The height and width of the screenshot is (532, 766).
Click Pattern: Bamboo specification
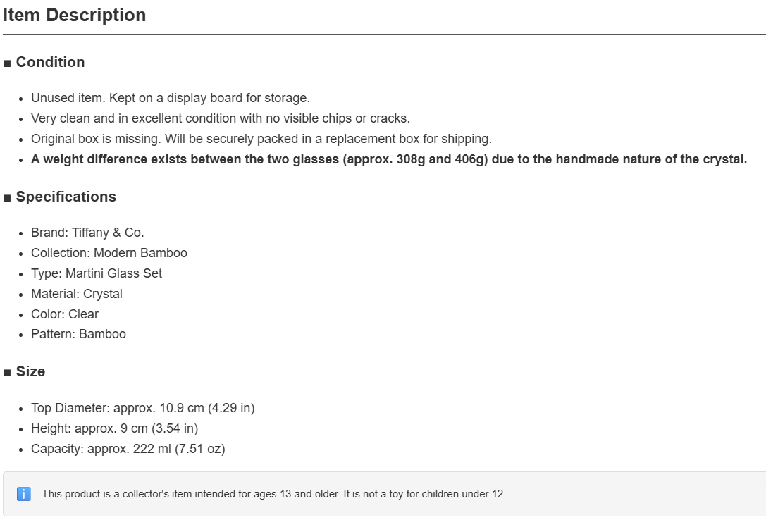78,334
